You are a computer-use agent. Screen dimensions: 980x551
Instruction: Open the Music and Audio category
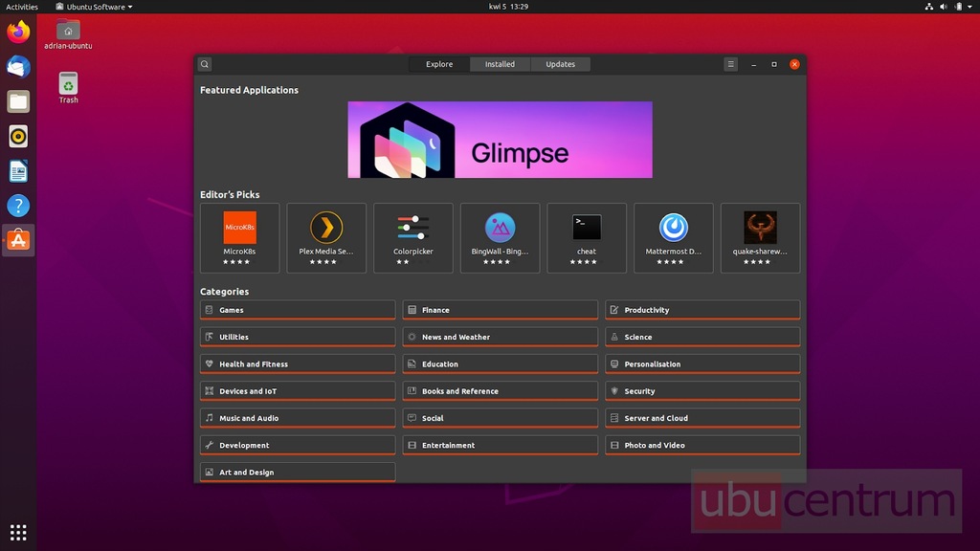point(298,418)
